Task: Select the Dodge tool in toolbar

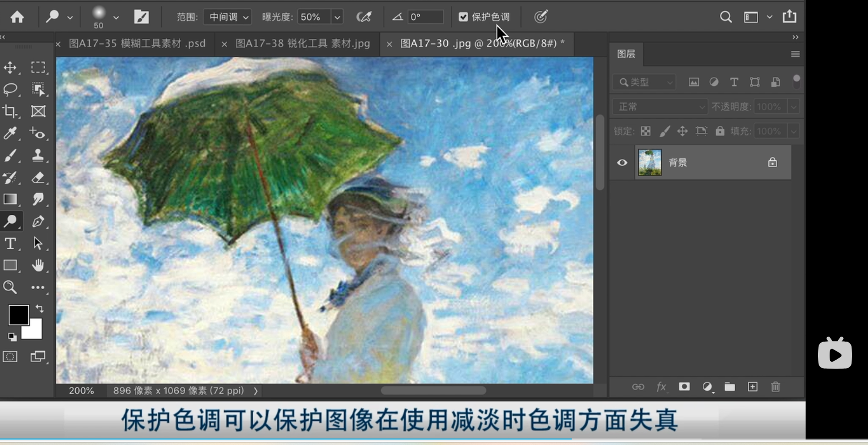Action: 10,221
